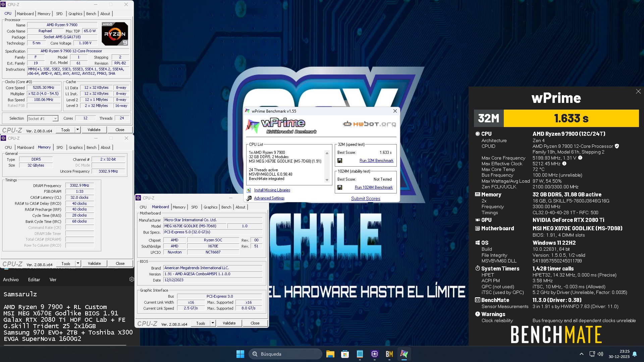Click the info icon beside Max Core Frequency

point(580,158)
